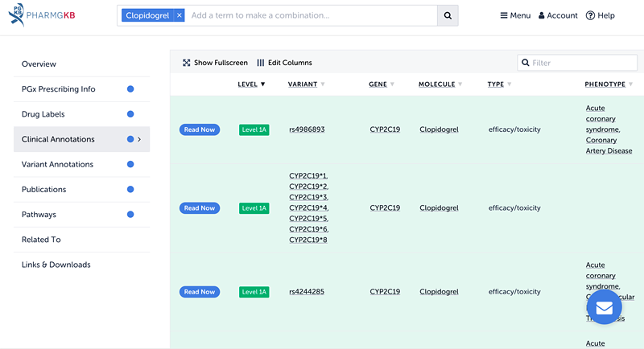Open Coronary Artery Disease phenotype link
This screenshot has height=349, width=644.
click(x=609, y=146)
